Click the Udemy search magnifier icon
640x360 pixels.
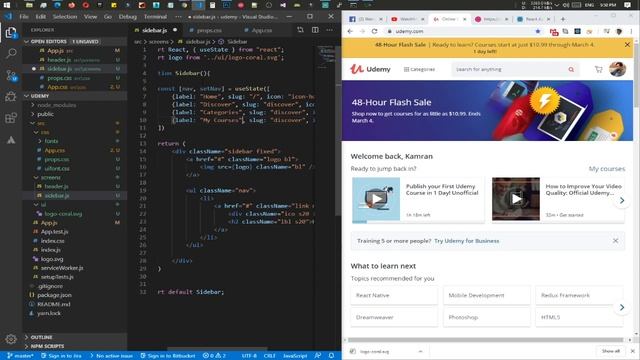point(571,69)
